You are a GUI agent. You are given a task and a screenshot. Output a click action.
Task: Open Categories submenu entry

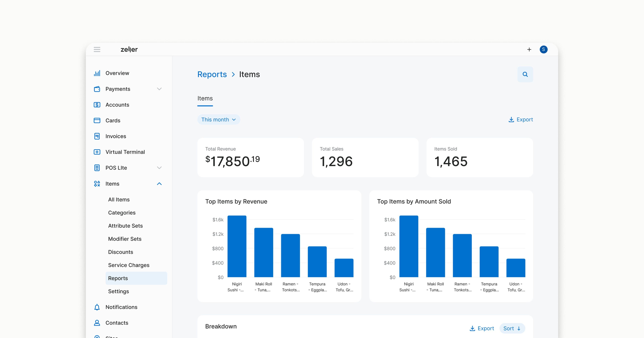click(x=122, y=213)
